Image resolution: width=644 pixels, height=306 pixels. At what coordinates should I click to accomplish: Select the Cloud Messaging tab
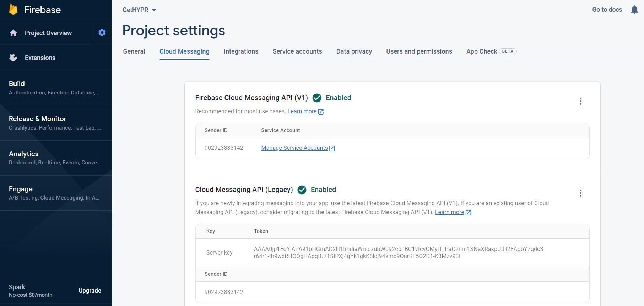click(184, 51)
